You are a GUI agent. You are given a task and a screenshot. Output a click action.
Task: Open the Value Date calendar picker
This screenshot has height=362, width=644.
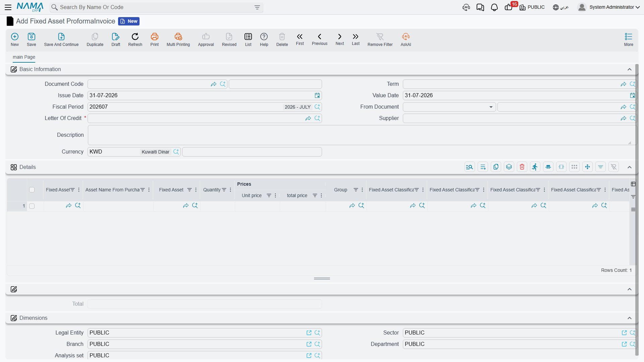coord(633,96)
